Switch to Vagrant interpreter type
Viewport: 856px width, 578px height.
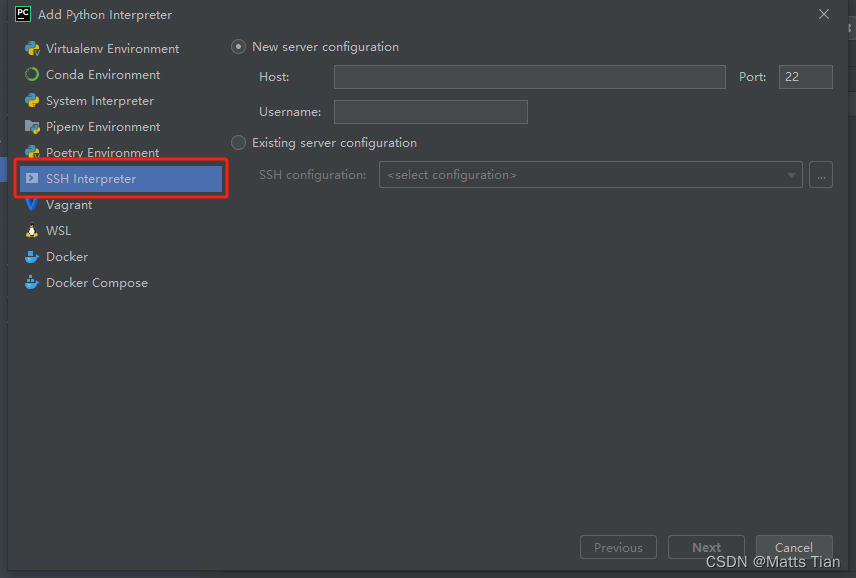pos(121,205)
